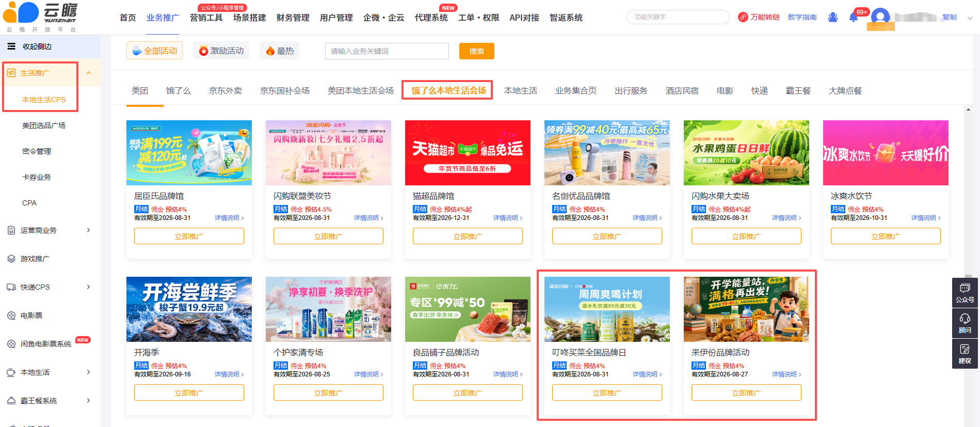This screenshot has height=427, width=980.
Task: Click 立即推广 for 叮咚买菜全国品牌日
Action: coord(607,393)
